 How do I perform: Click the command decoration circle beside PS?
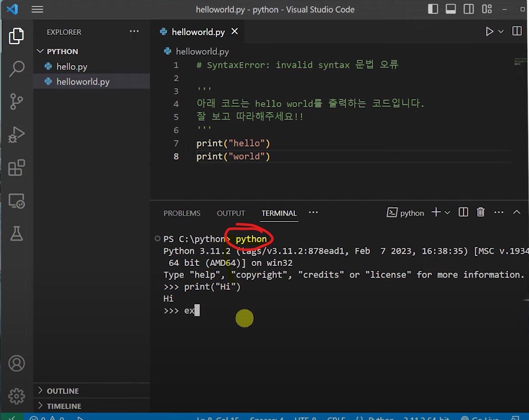point(157,239)
